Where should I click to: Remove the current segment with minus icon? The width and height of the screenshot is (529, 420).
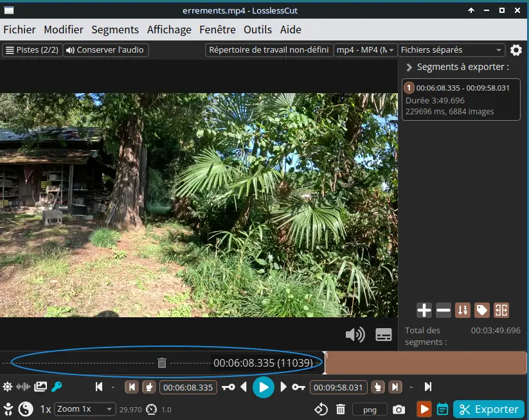tap(444, 311)
